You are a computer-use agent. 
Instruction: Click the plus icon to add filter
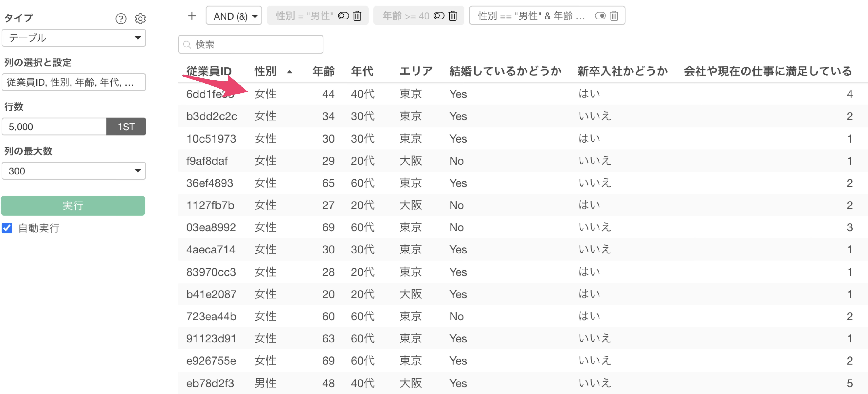pos(192,16)
